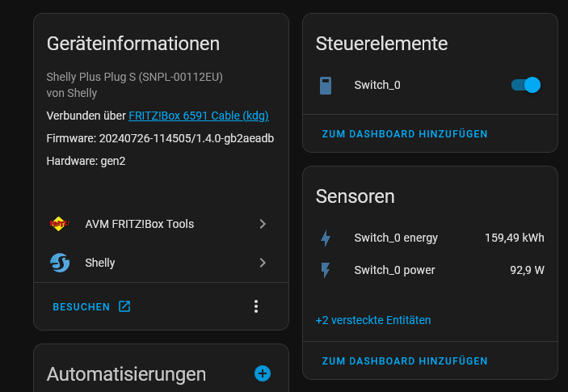Screen dimensions: 568x392
Task: Add automation with the blue plus icon
Action: (x=263, y=373)
